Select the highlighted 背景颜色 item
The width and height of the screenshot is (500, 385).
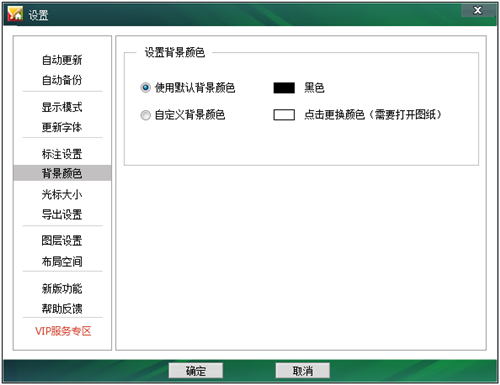pos(62,173)
